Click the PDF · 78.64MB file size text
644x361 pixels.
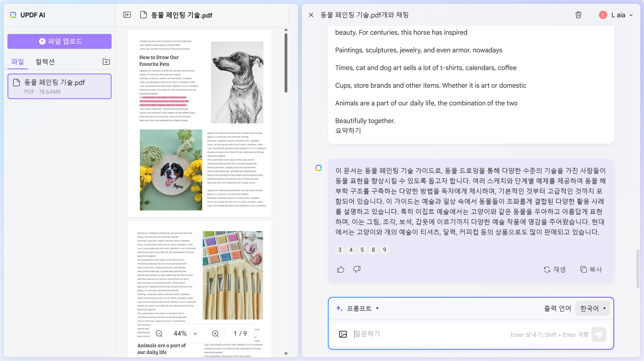tap(43, 92)
